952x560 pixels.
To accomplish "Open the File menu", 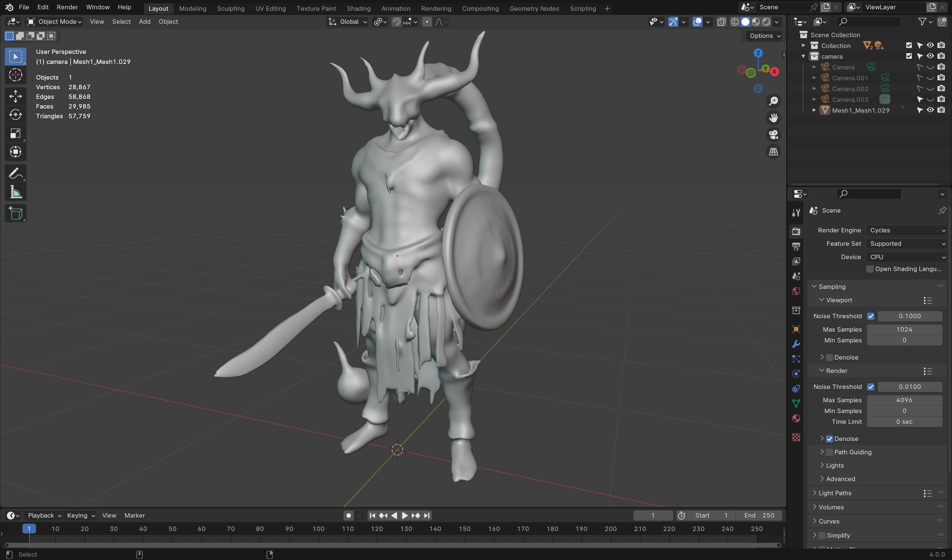I will 24,7.
